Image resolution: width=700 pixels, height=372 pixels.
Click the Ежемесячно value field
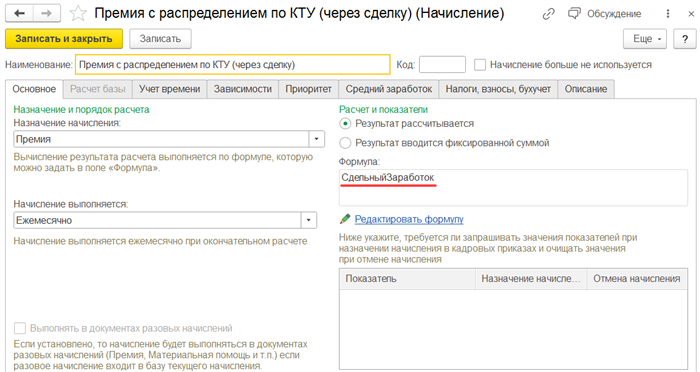[158, 220]
